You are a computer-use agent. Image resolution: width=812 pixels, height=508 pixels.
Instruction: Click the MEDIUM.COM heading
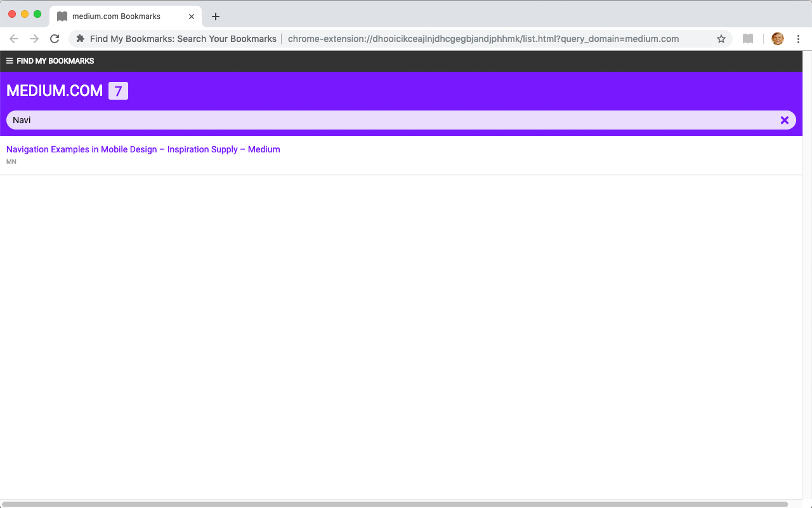55,91
